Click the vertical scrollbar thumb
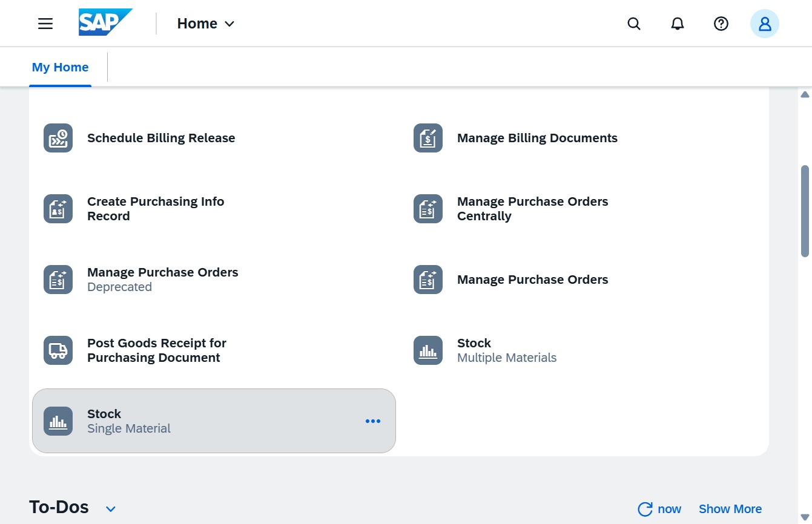 tap(805, 211)
